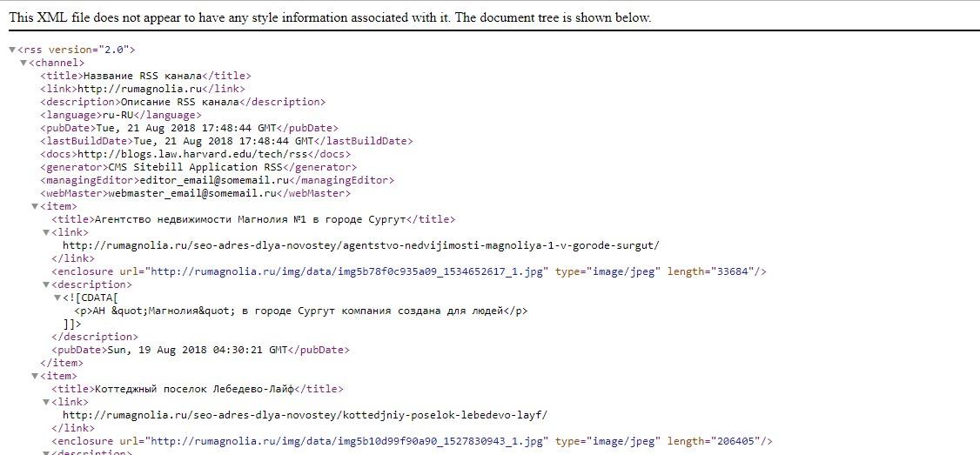This screenshot has width=980, height=455.
Task: Click enclosure attribute length="206405"
Action: tap(713, 441)
